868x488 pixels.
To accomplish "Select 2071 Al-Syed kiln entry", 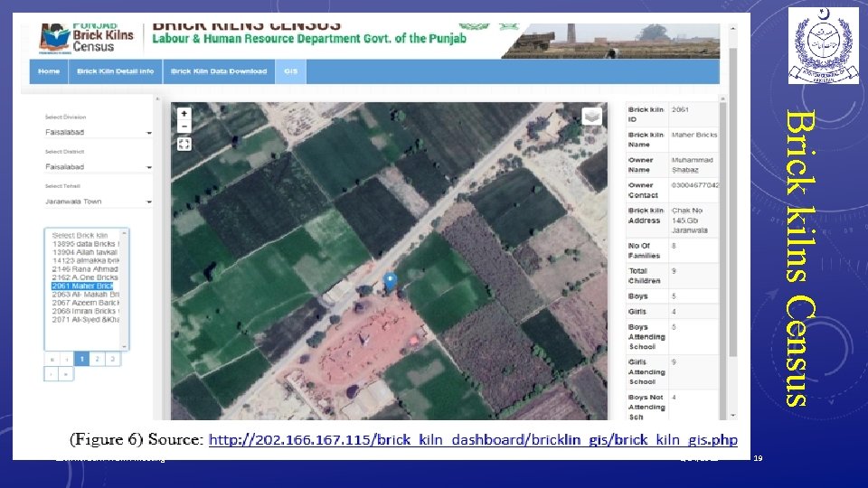I will click(x=85, y=319).
